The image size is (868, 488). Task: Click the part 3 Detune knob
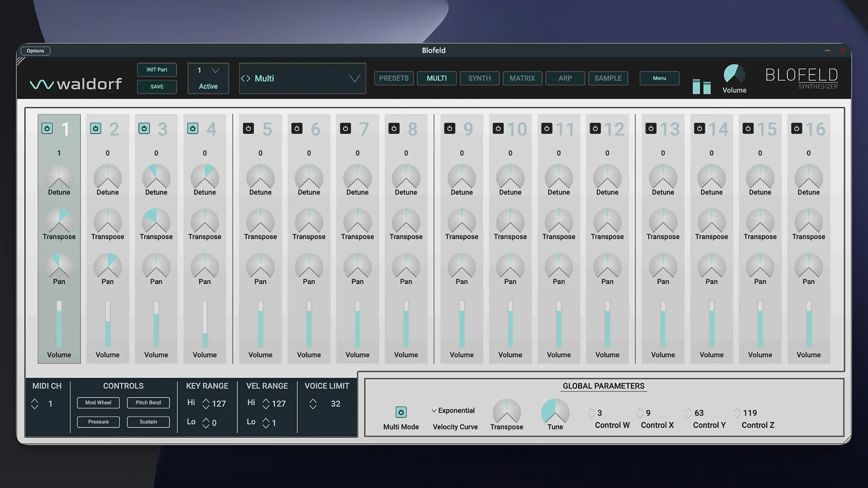pyautogui.click(x=156, y=177)
